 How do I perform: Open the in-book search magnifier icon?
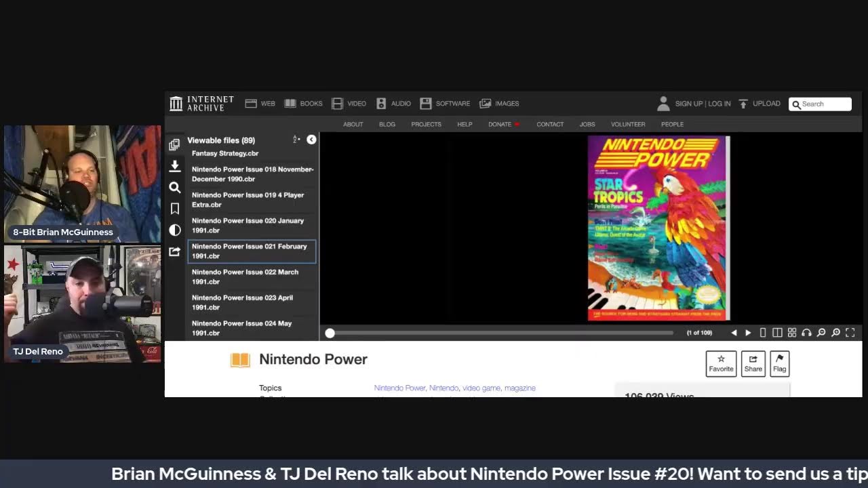point(174,188)
